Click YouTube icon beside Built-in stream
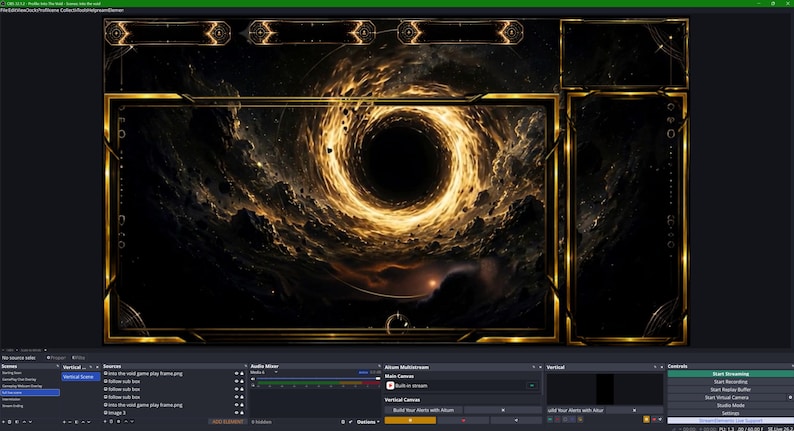 click(390, 385)
